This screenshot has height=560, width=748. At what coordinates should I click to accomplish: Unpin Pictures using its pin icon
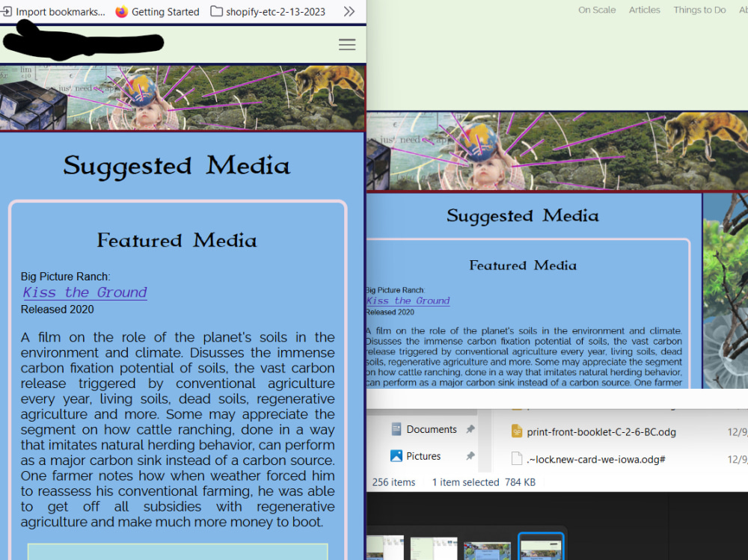470,456
